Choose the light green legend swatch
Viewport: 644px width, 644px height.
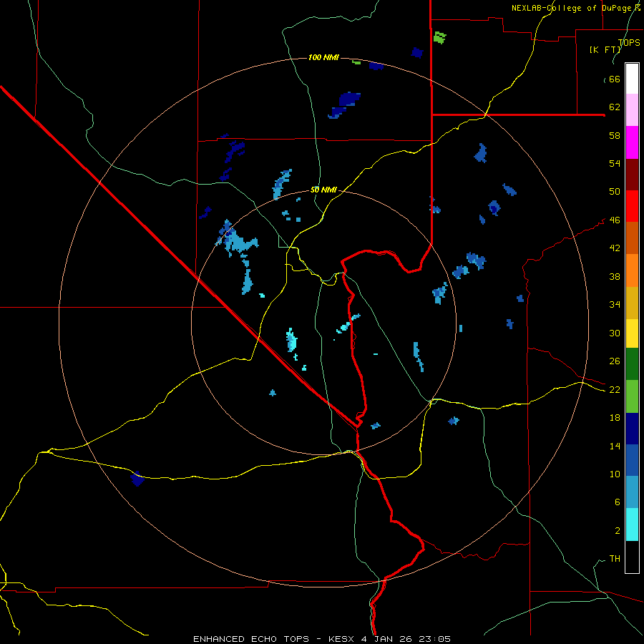632,396
